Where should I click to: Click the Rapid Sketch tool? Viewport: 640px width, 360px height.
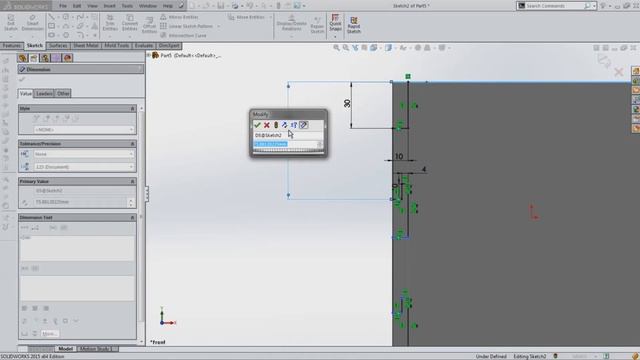click(x=354, y=24)
